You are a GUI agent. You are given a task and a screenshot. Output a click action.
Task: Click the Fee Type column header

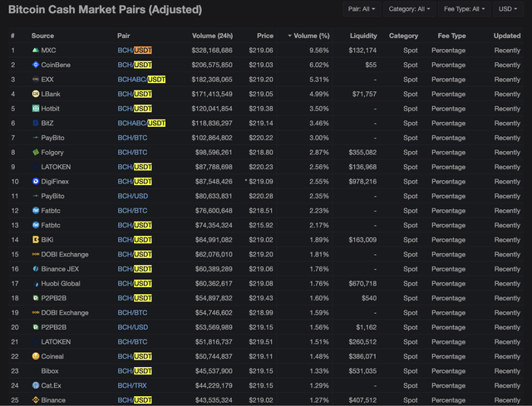coord(451,36)
